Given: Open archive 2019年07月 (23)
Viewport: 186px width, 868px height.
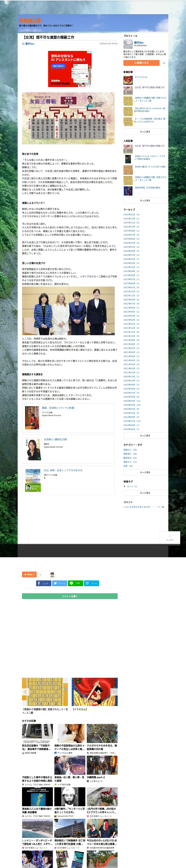Looking at the screenshot, I should (132, 421).
